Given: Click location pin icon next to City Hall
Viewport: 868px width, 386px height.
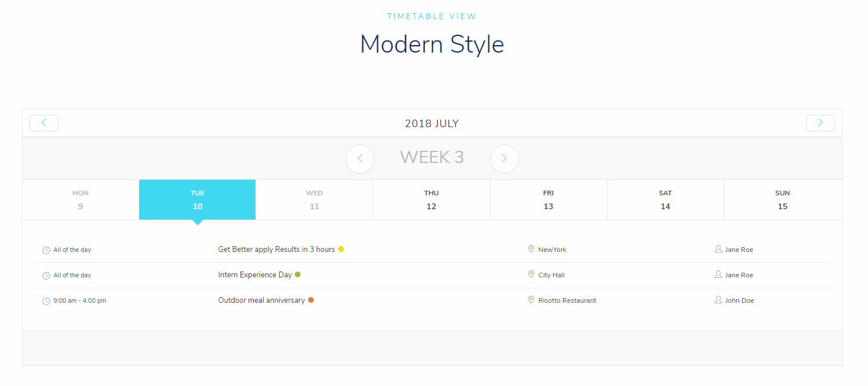Looking at the screenshot, I should pyautogui.click(x=531, y=274).
